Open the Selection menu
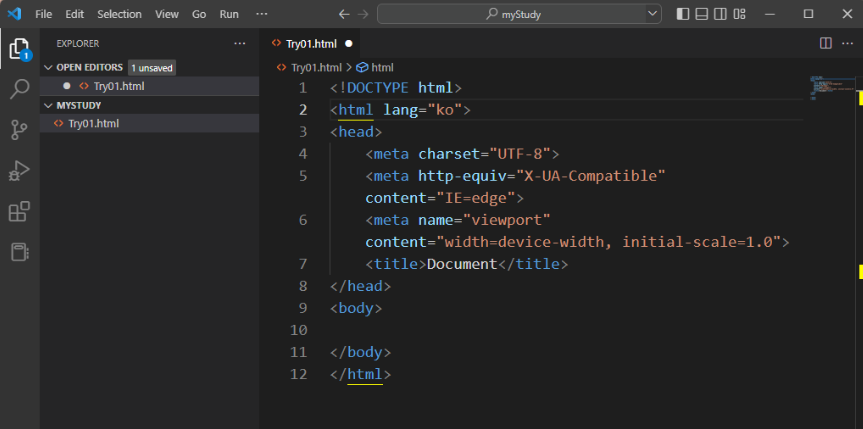Viewport: 863px width, 429px height. pos(119,14)
